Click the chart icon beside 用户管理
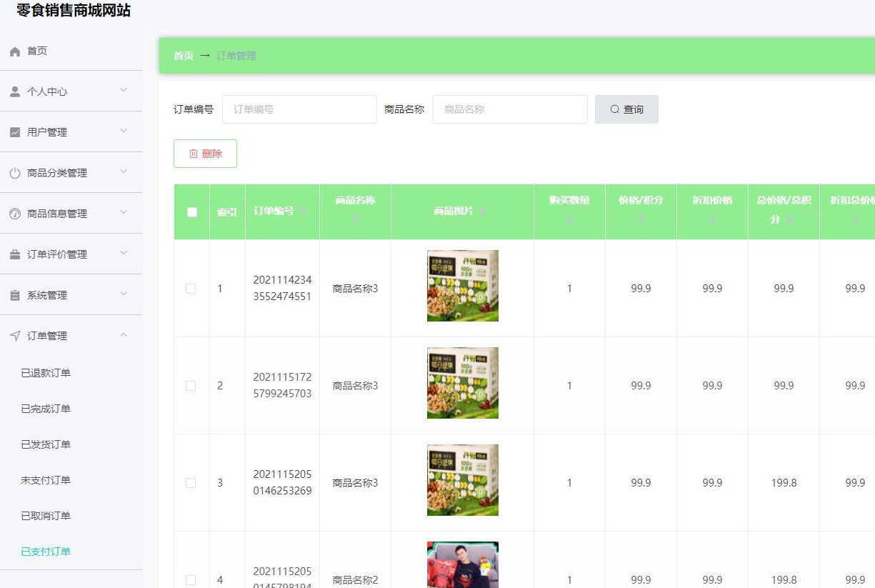This screenshot has width=875, height=588. coord(15,132)
